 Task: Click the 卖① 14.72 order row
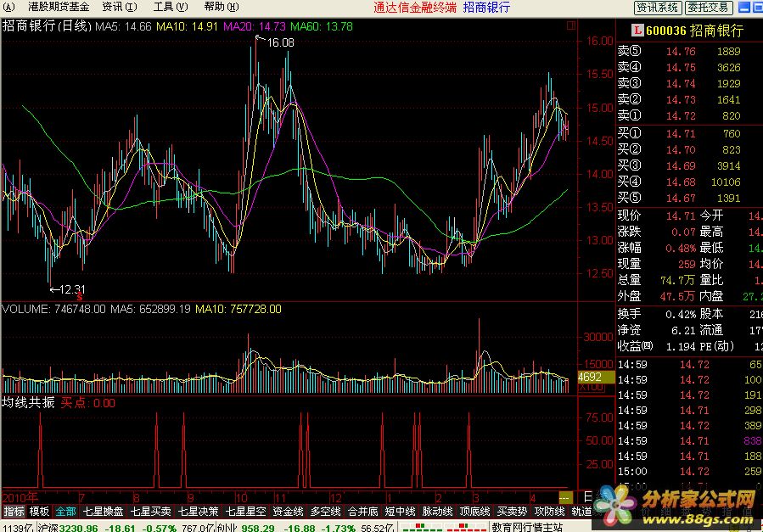pos(679,115)
